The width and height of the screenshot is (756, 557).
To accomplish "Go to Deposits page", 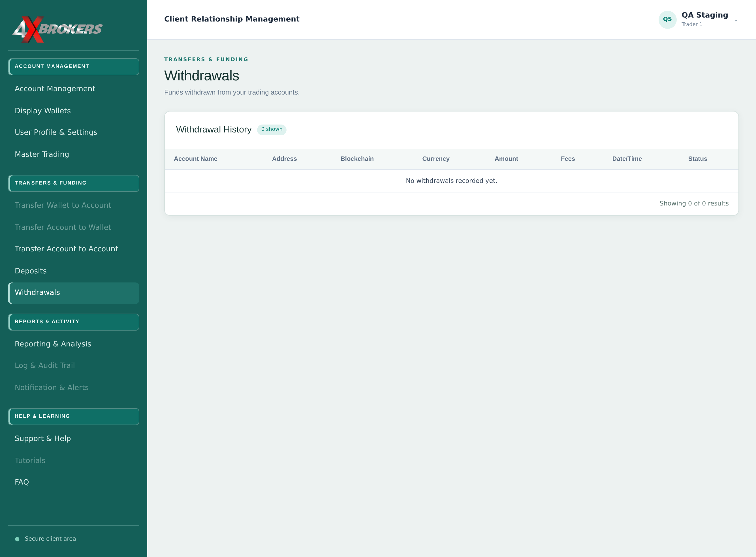I will pos(74,271).
